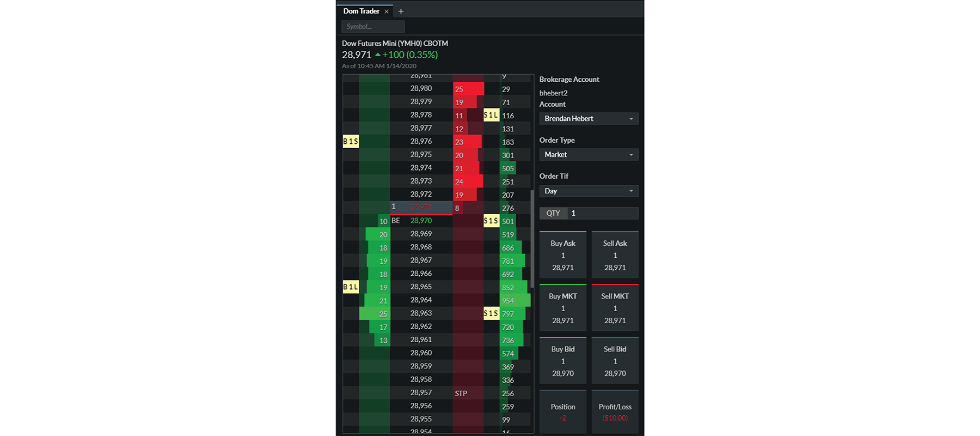980x436 pixels.
Task: Close the Dom Trader tab
Action: [387, 11]
